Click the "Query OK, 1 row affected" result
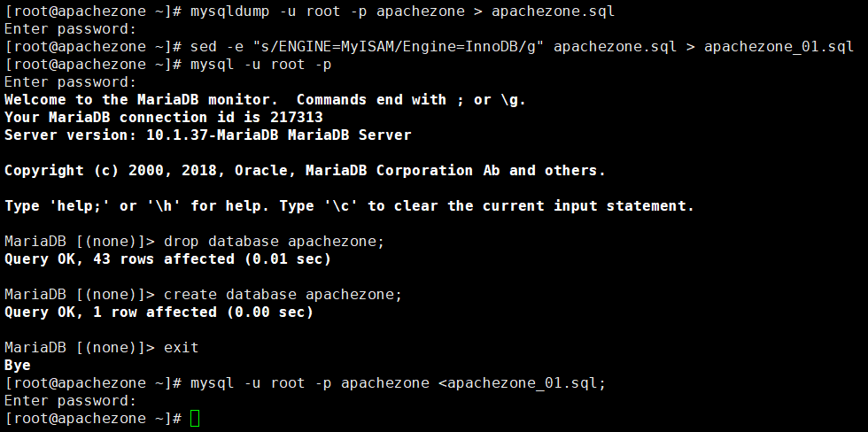This screenshot has width=868, height=432. 105,312
